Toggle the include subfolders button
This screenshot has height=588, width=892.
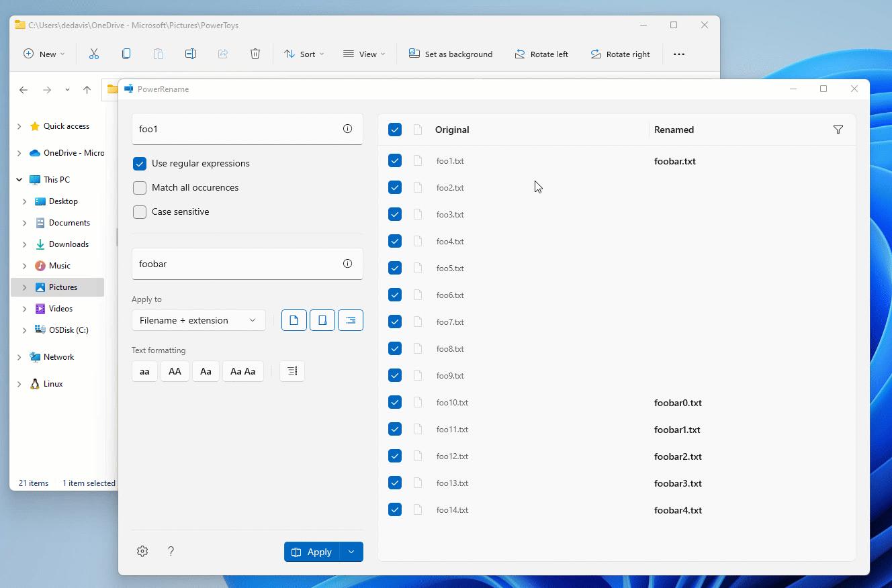(350, 320)
